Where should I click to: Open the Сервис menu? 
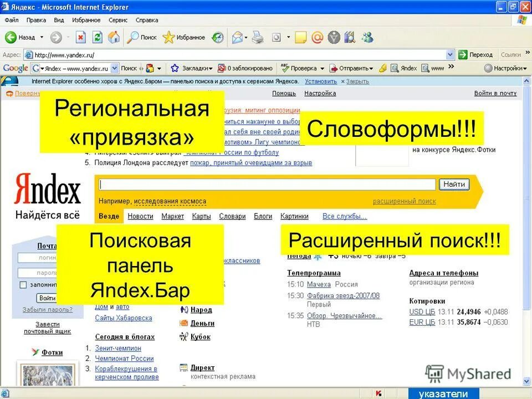click(117, 19)
